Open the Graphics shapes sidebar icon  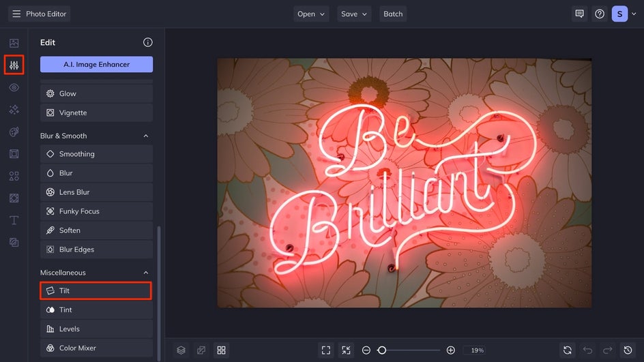(14, 176)
